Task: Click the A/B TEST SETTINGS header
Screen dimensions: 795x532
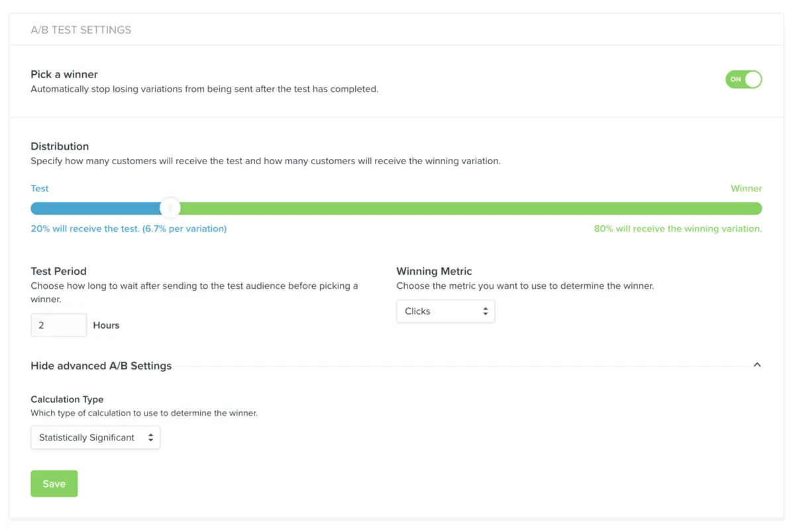Action: click(x=81, y=30)
